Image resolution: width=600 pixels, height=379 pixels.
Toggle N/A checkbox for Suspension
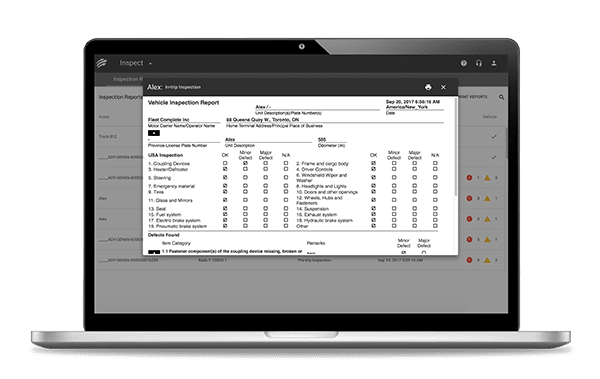pos(435,209)
